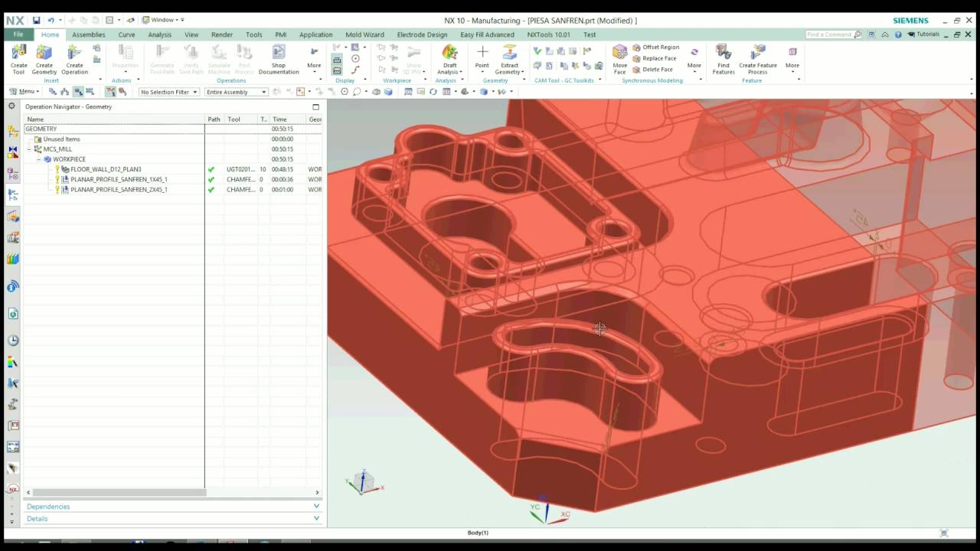Open the No Selection Filter dropdown
The image size is (980, 551).
169,92
